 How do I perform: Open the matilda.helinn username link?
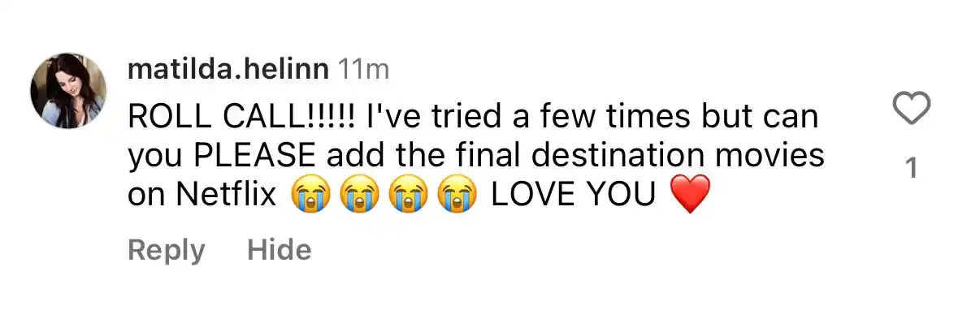tap(228, 70)
